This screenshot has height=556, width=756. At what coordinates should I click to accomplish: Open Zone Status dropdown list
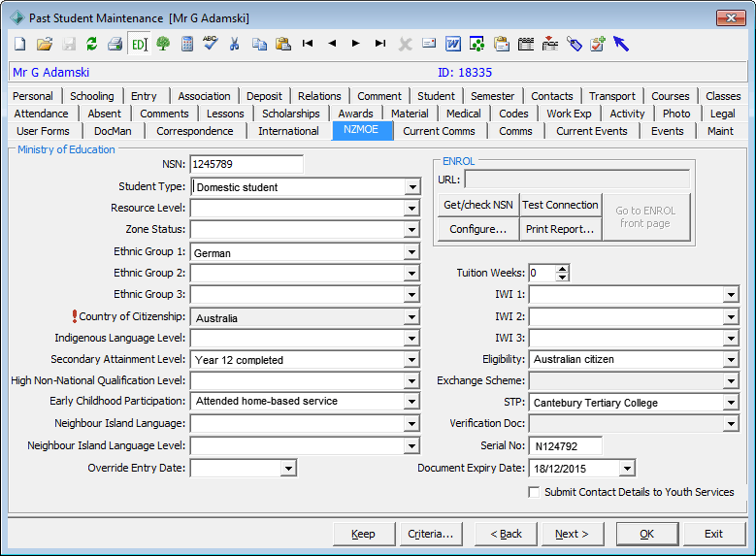(x=411, y=230)
